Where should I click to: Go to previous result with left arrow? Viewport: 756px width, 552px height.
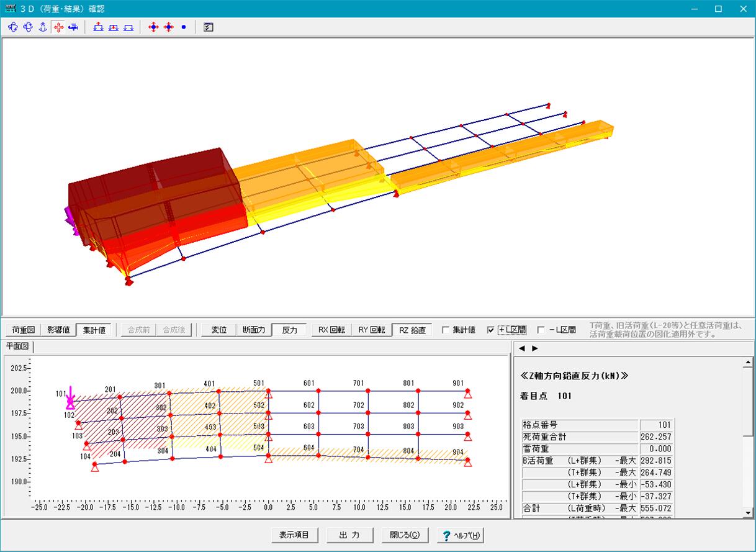click(x=522, y=348)
